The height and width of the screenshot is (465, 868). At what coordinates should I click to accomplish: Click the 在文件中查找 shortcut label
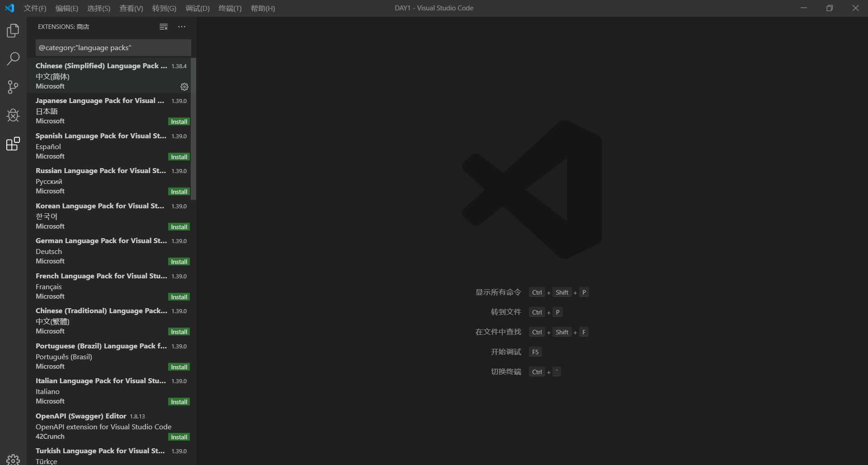(498, 332)
